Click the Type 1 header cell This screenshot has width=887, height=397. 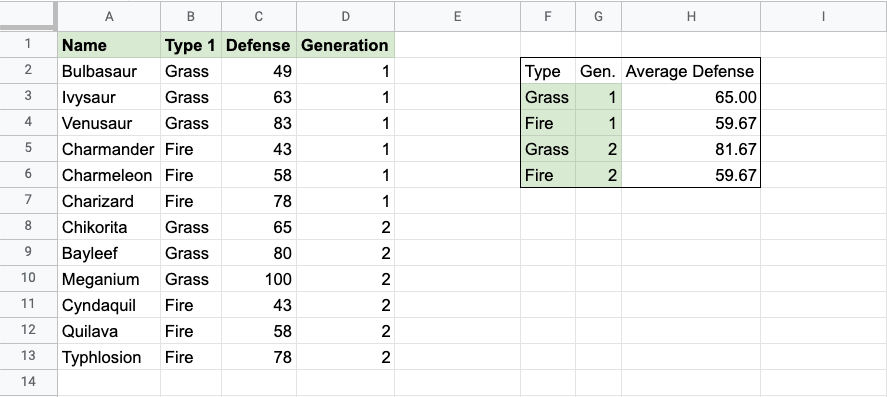[x=191, y=45]
